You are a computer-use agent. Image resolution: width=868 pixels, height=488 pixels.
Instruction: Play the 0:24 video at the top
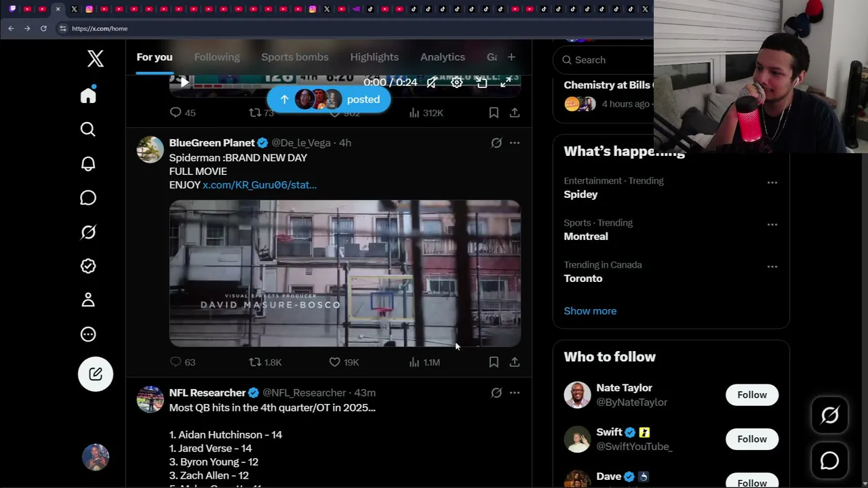pyautogui.click(x=184, y=82)
